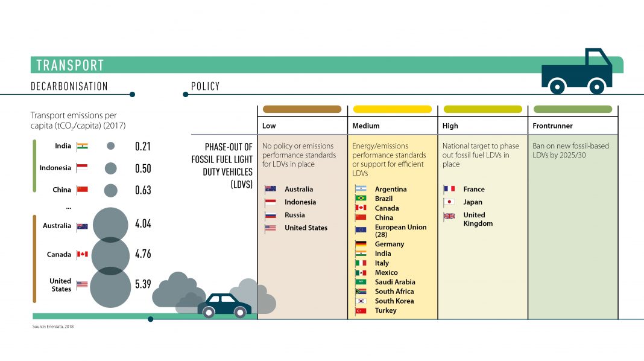
Task: Click the India flag in emissions list
Action: (x=82, y=146)
